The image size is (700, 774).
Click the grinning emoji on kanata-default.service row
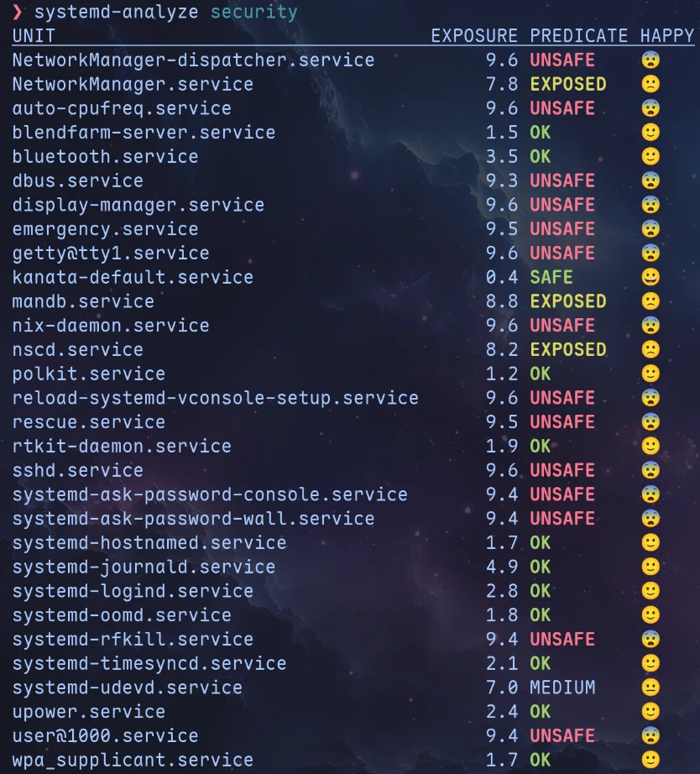[650, 277]
